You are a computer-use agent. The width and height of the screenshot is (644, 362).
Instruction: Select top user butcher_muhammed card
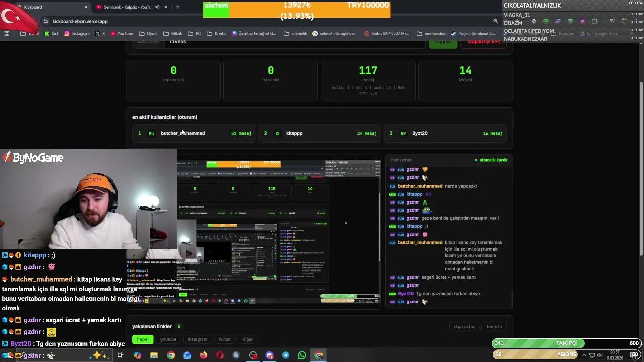click(x=194, y=133)
